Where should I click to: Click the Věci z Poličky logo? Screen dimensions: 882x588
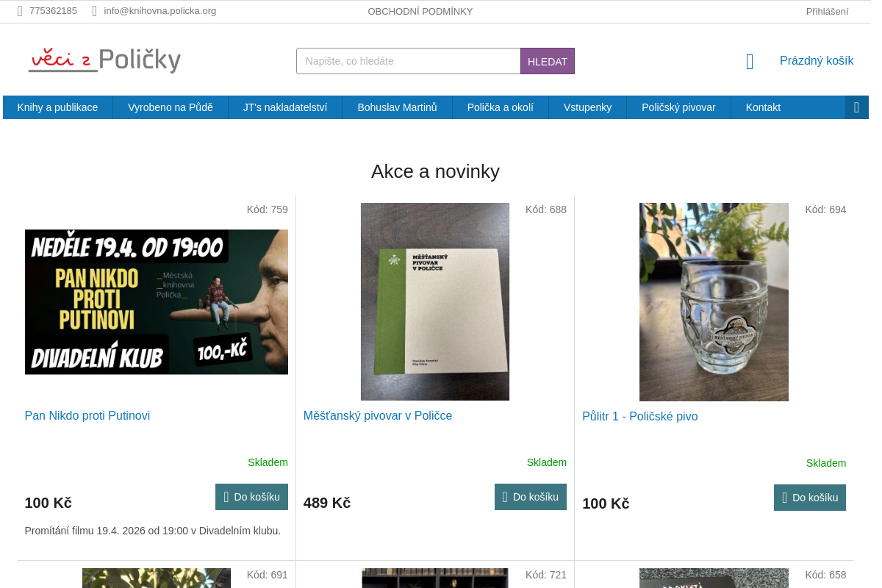104,60
